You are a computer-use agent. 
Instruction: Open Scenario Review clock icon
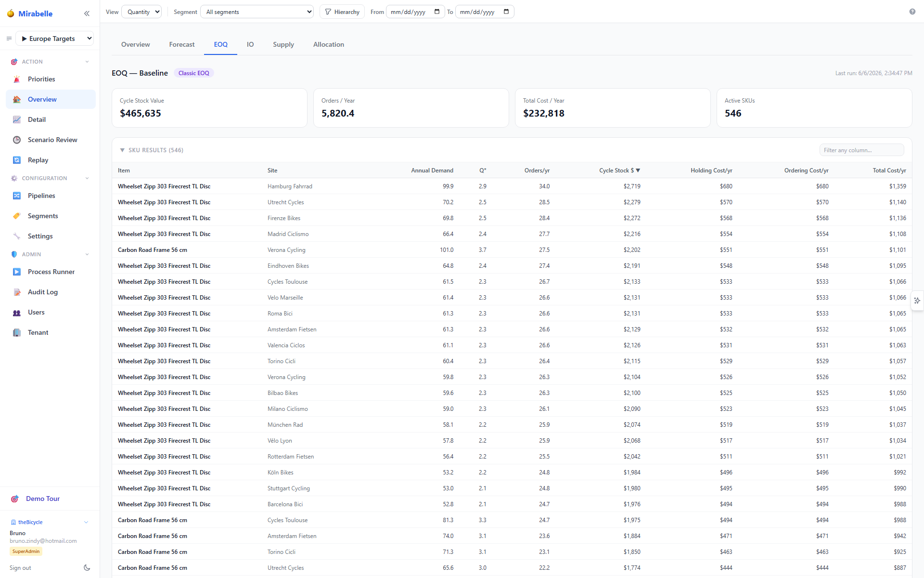tap(17, 140)
